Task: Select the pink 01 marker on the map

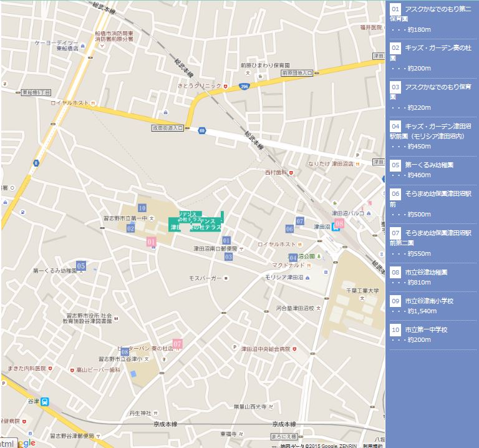Action: click(151, 241)
